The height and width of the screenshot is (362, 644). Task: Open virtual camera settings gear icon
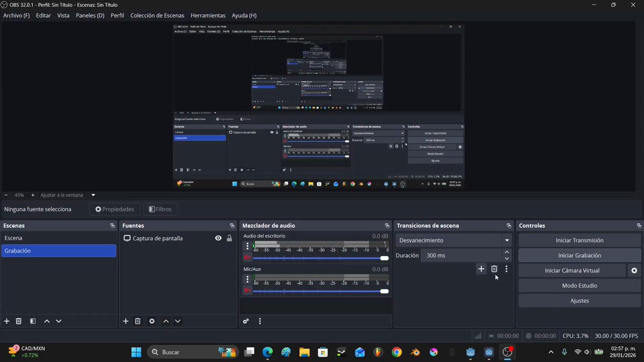(x=634, y=271)
